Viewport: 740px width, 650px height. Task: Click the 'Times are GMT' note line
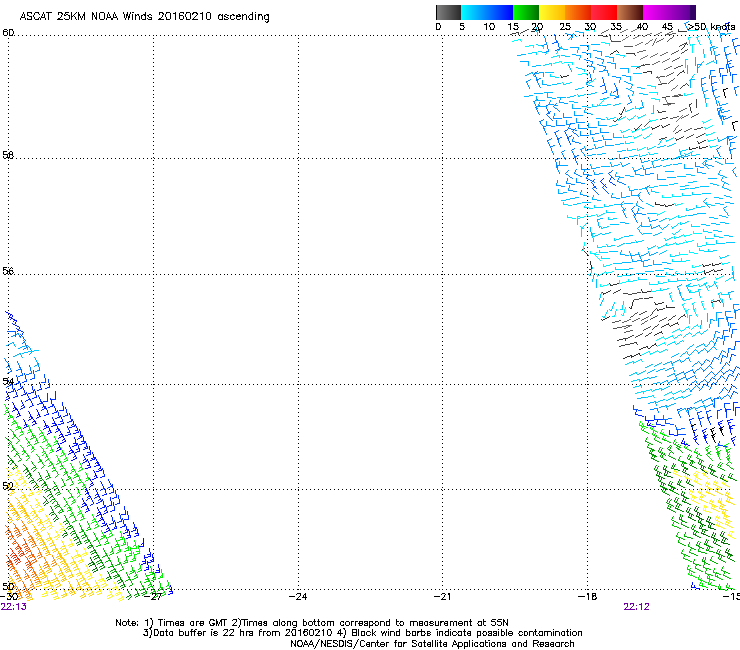(x=312, y=623)
